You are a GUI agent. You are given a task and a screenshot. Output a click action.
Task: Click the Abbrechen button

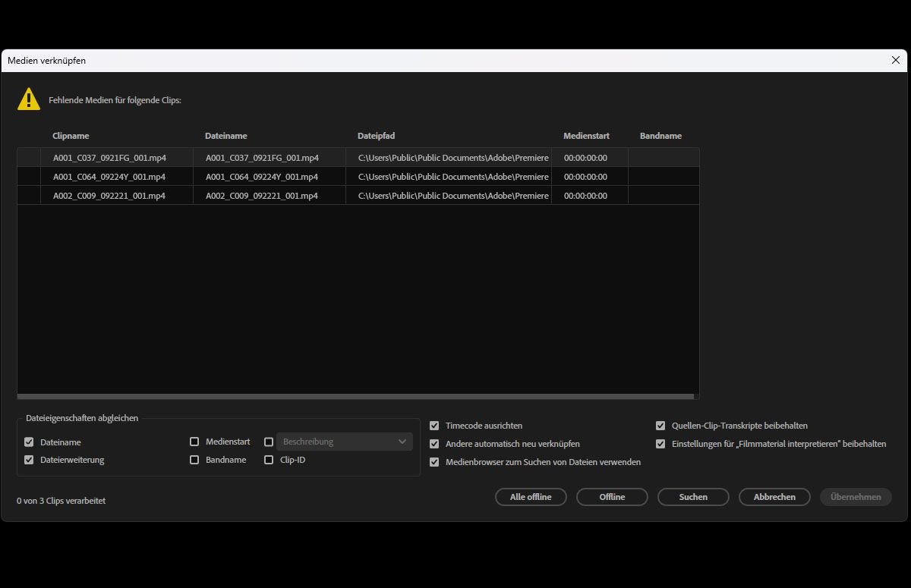[774, 497]
